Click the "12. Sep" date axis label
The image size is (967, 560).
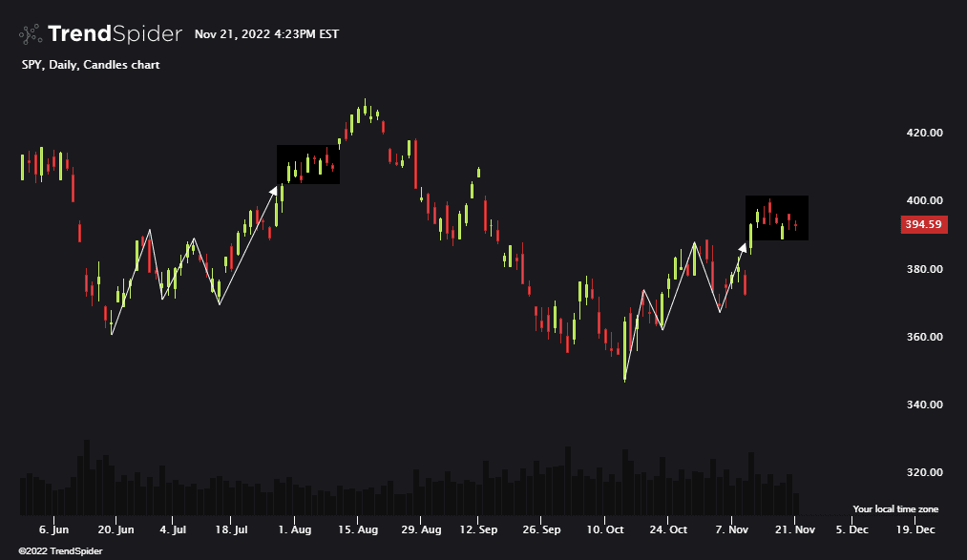(478, 529)
